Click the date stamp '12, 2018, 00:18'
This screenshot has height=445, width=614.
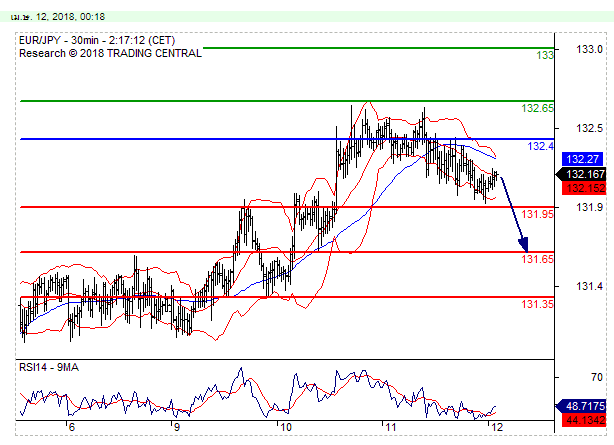pyautogui.click(x=70, y=17)
